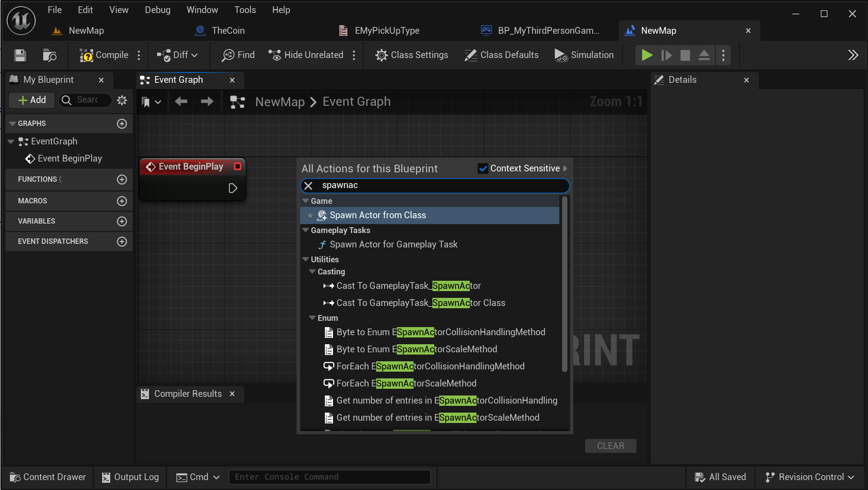The width and height of the screenshot is (868, 490).
Task: Add a new event dispatcher with plus icon
Action: tap(122, 242)
